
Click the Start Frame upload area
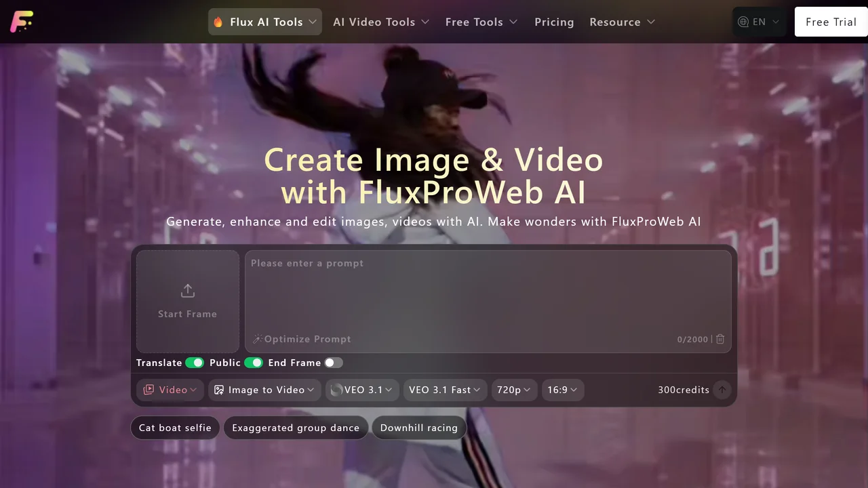point(188,301)
